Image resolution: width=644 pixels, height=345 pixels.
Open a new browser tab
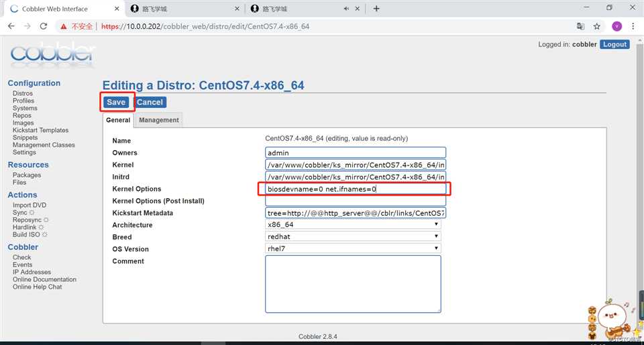(376, 9)
